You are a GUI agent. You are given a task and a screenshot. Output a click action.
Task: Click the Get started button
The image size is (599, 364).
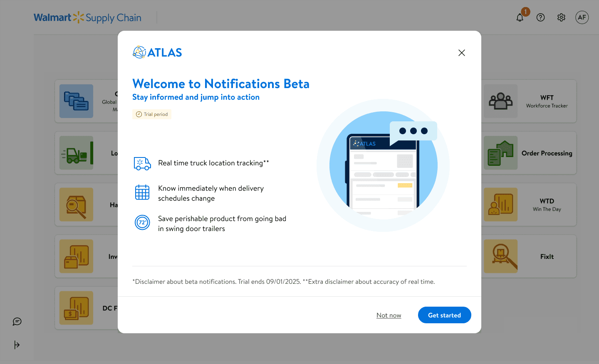[444, 315]
